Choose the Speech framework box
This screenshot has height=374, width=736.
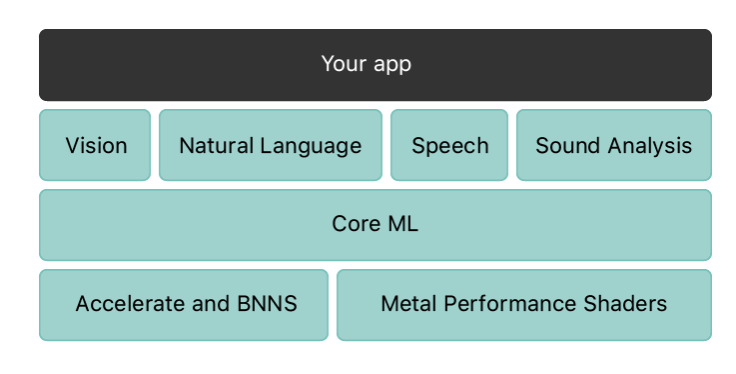449,145
